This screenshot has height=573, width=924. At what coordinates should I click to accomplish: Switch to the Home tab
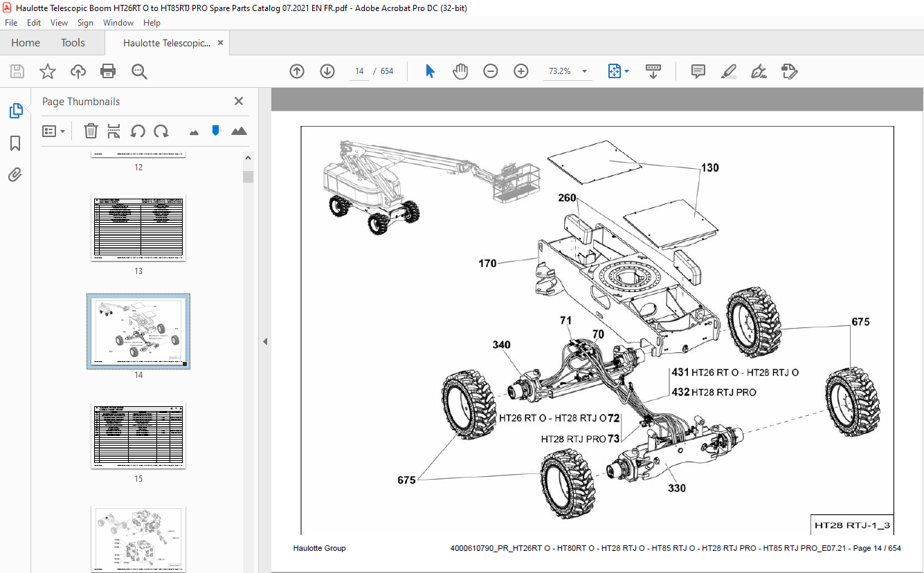click(x=26, y=43)
